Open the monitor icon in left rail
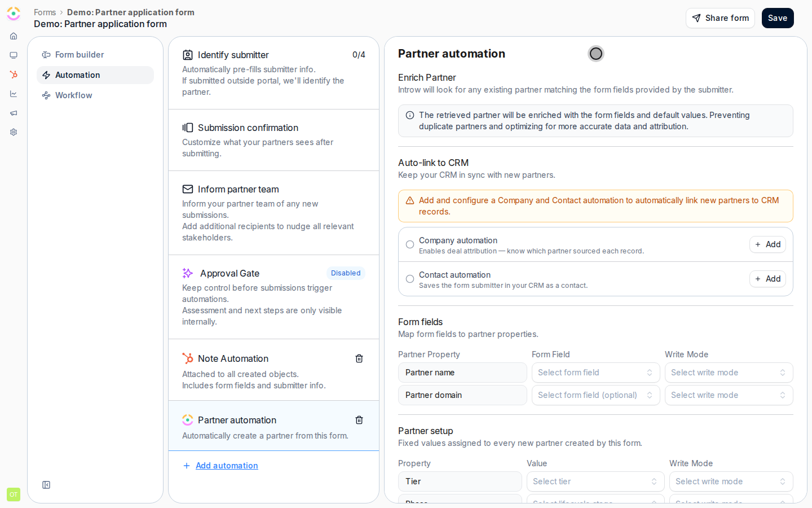The height and width of the screenshot is (508, 812). coord(14,55)
